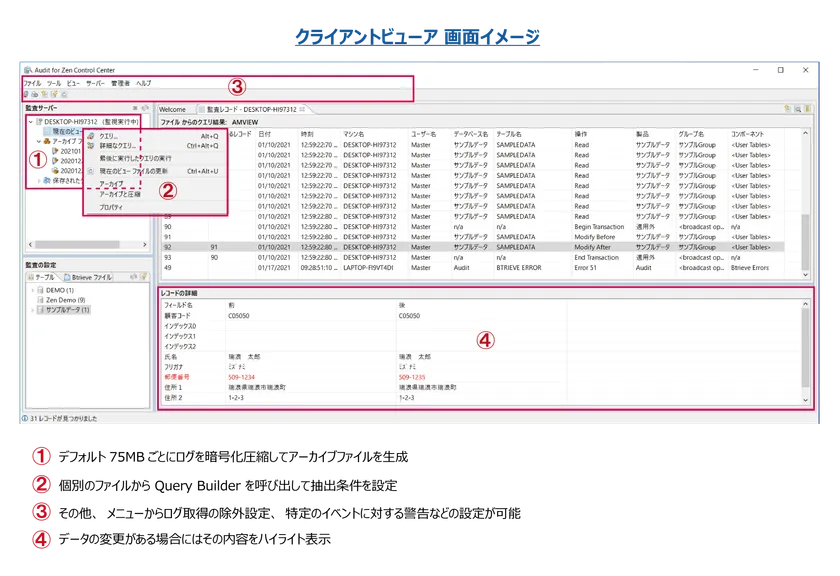Click the yellow export icon above results table

[788, 109]
